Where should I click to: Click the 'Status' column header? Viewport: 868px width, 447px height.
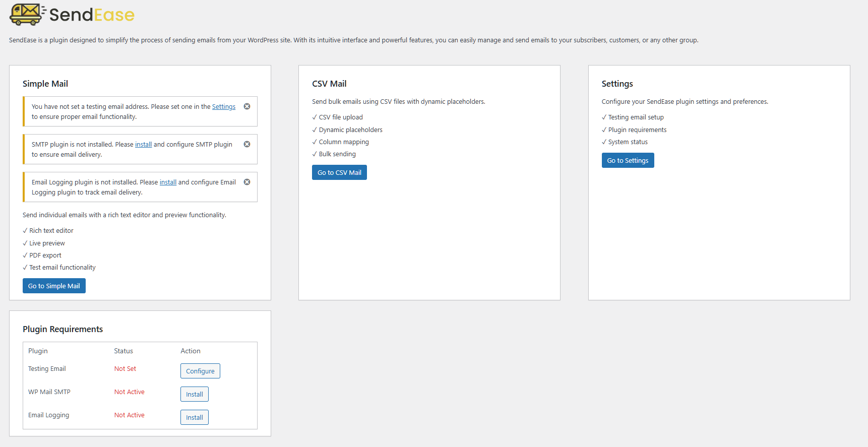[x=123, y=351]
